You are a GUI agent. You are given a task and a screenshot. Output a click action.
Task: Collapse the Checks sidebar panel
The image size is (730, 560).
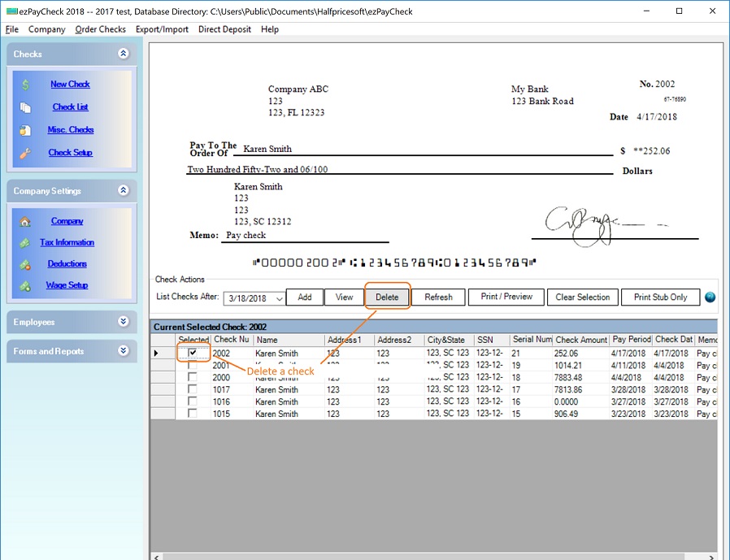[124, 54]
